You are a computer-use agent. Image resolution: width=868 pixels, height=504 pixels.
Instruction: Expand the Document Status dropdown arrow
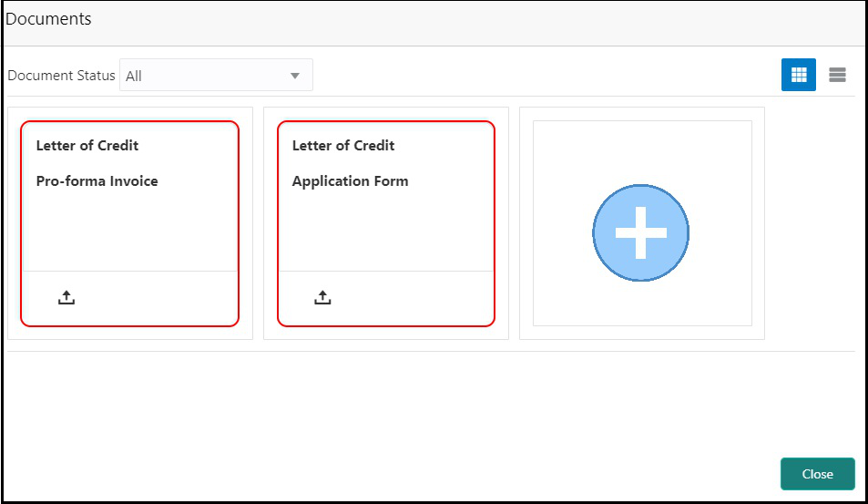pos(295,76)
